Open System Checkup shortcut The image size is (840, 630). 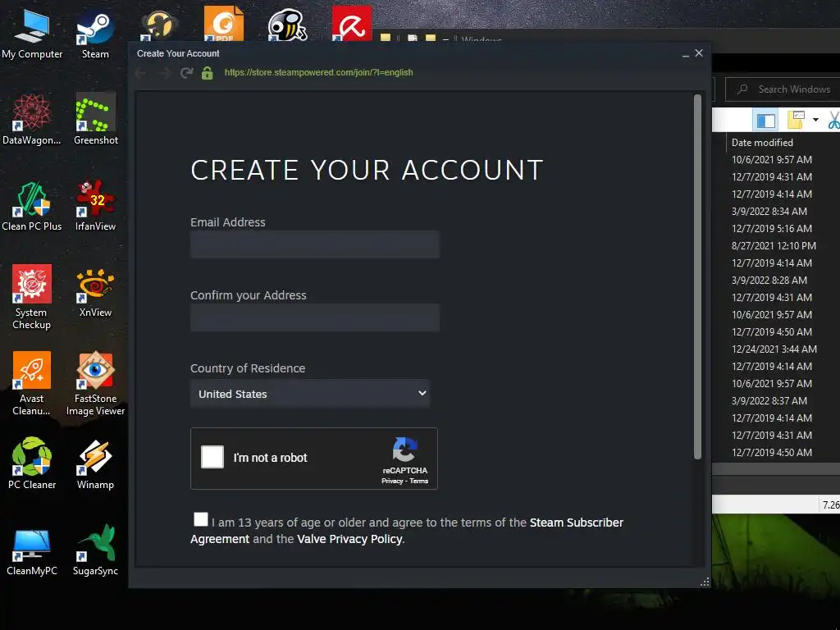point(32,297)
